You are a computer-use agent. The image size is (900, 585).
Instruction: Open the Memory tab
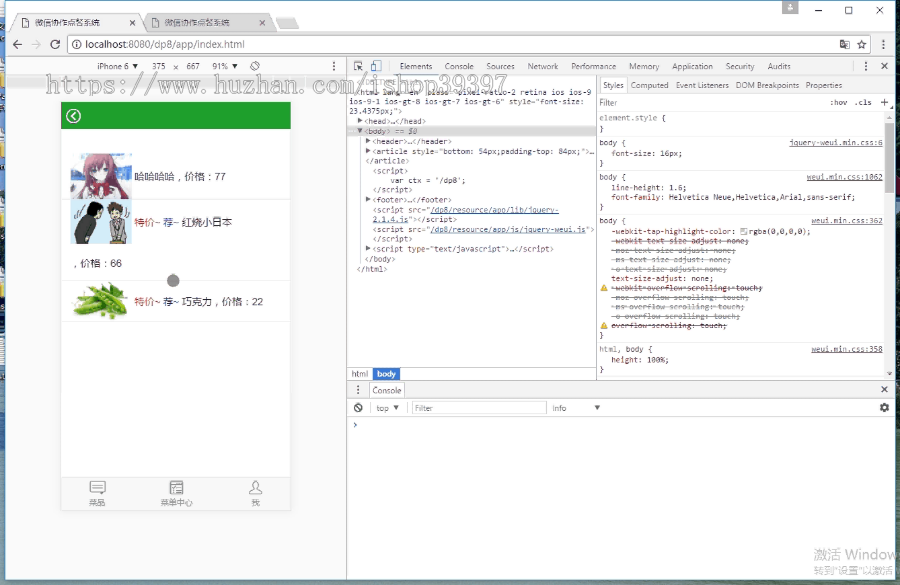click(644, 66)
